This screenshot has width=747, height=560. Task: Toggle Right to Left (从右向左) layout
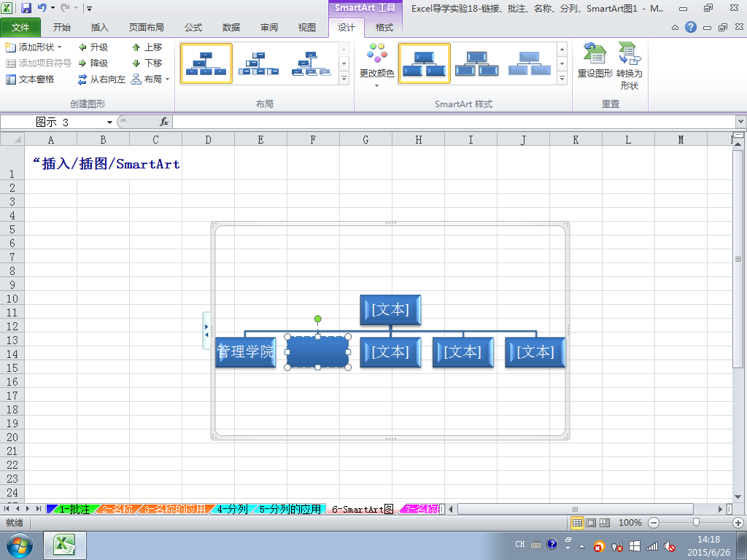(101, 79)
